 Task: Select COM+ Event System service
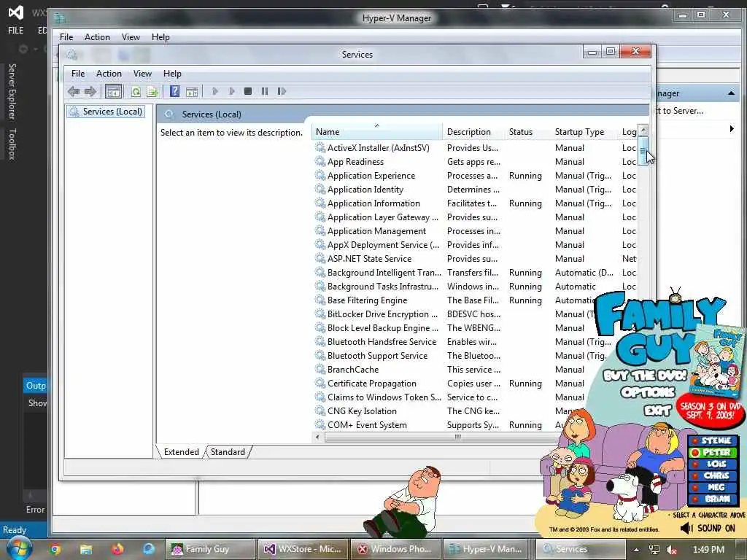367,425
